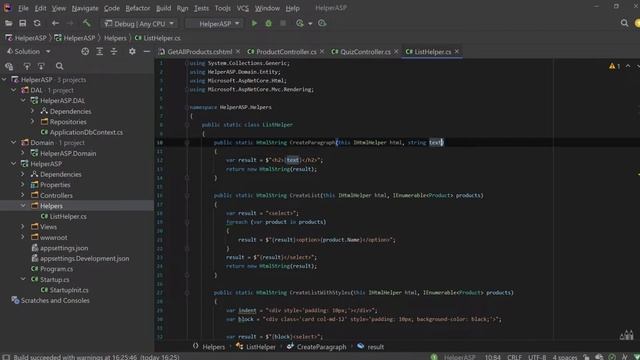The image size is (640, 360).
Task: Switch to the QuizController.cs tab
Action: [x=362, y=51]
